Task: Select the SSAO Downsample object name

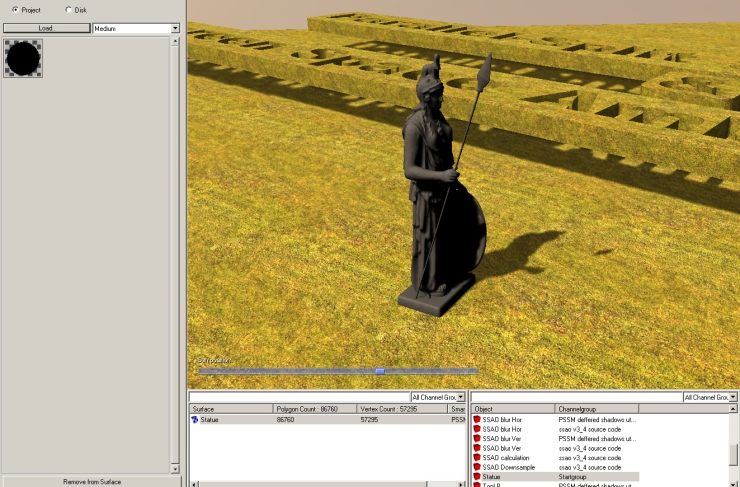Action: pos(508,467)
